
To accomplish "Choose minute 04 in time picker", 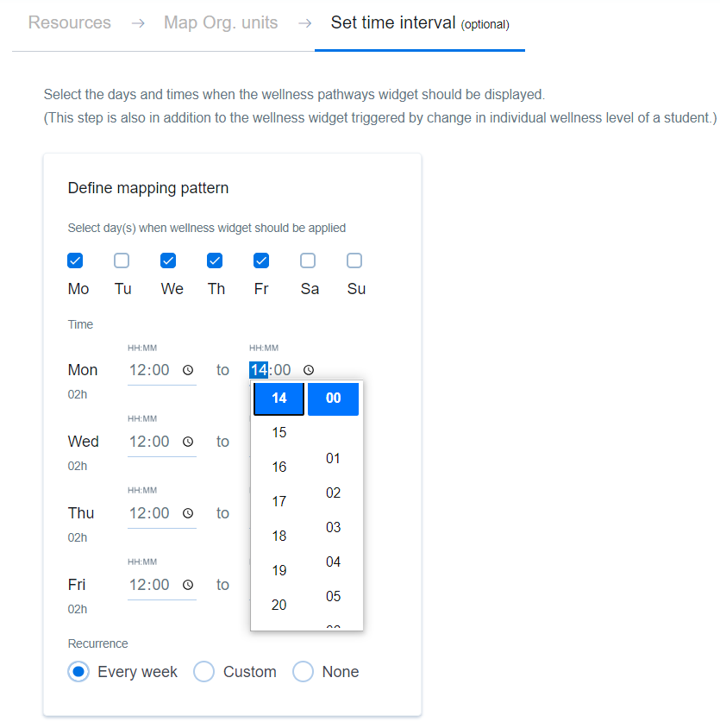I will (x=334, y=562).
